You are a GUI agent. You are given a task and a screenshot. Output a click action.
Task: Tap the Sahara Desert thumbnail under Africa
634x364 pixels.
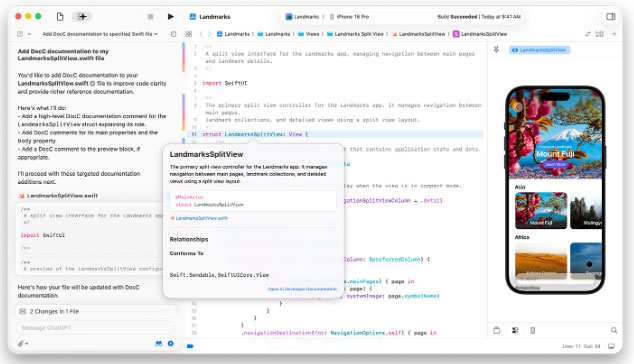(x=541, y=260)
